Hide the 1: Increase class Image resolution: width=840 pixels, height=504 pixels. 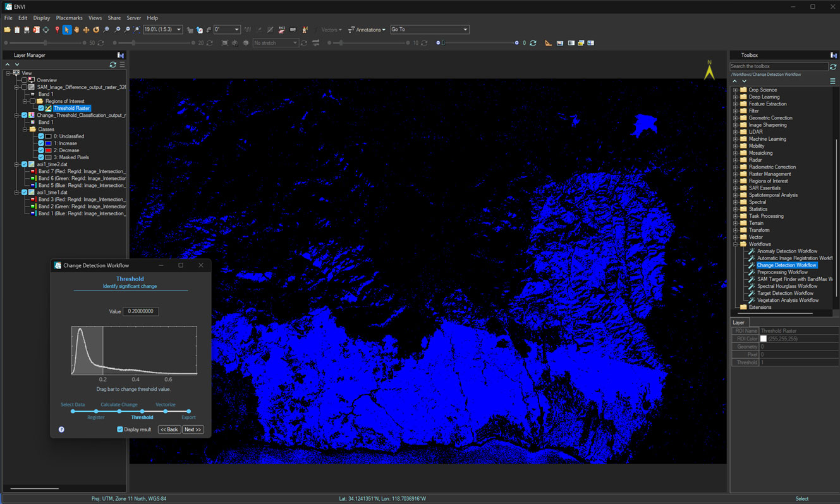tap(41, 143)
